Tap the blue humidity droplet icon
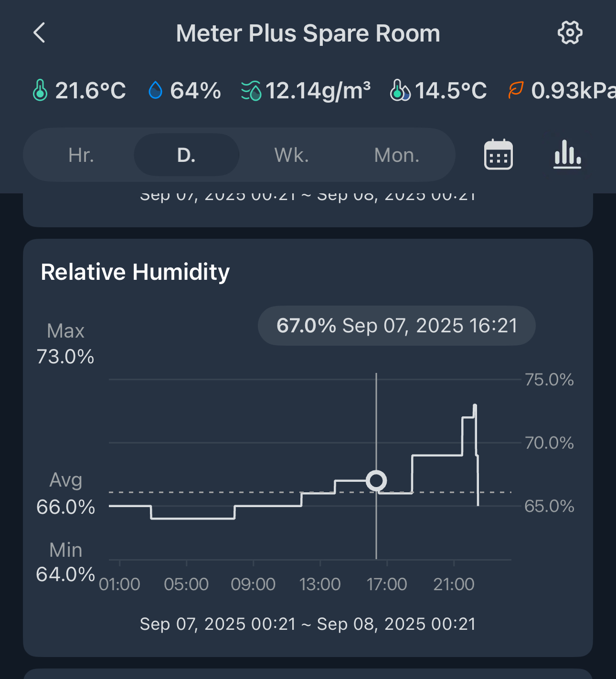Viewport: 616px width, 679px height. click(x=156, y=90)
